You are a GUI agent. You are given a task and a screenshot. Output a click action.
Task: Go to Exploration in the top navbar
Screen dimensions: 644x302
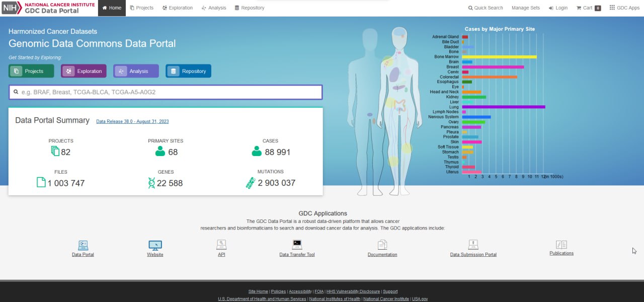tap(178, 8)
